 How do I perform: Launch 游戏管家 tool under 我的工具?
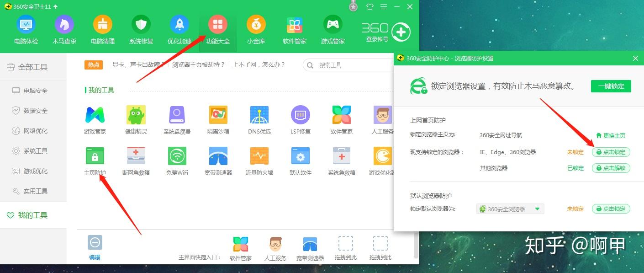coord(95,121)
